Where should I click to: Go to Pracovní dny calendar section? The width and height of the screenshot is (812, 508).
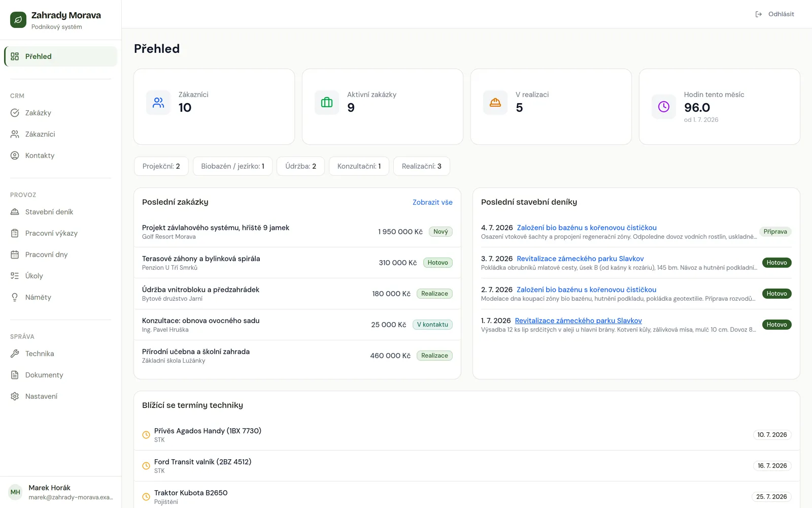click(60, 255)
